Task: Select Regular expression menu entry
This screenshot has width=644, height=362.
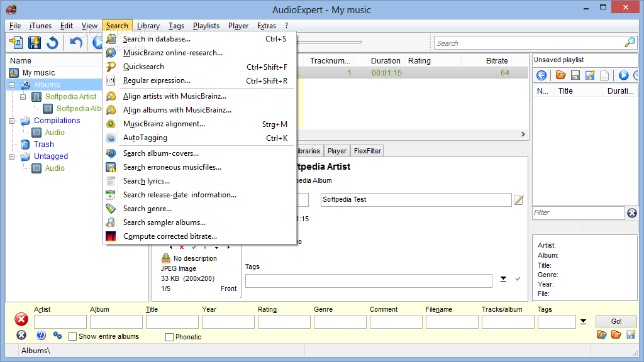Action: pos(199,81)
